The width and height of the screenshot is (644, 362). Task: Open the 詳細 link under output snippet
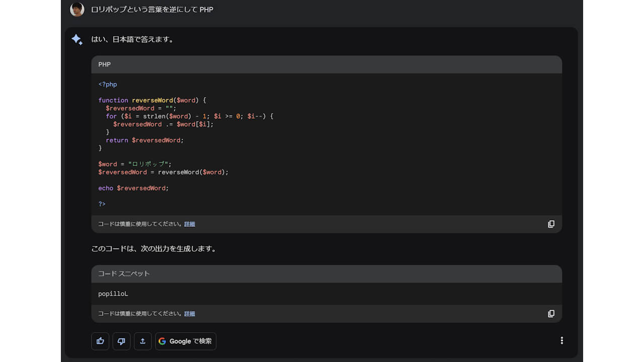(x=190, y=314)
